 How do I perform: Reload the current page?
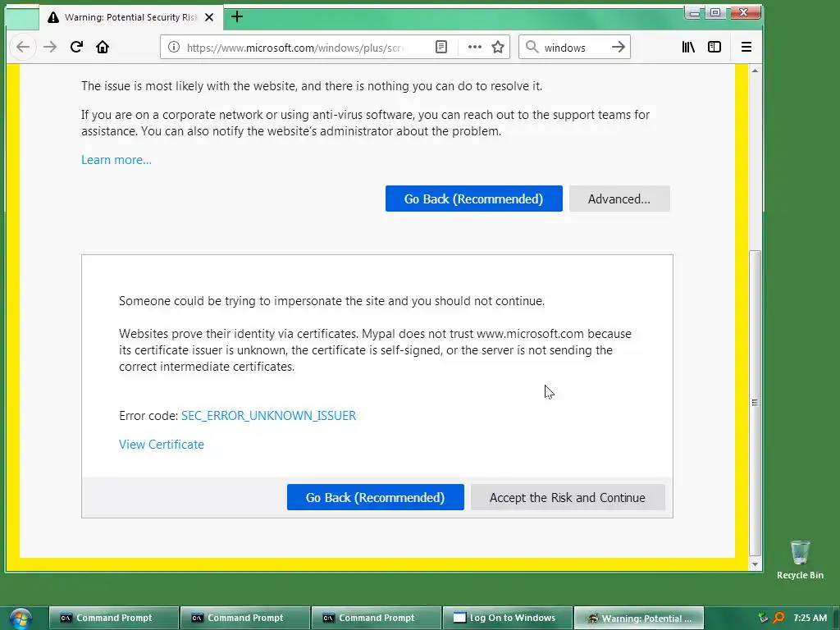(x=76, y=47)
